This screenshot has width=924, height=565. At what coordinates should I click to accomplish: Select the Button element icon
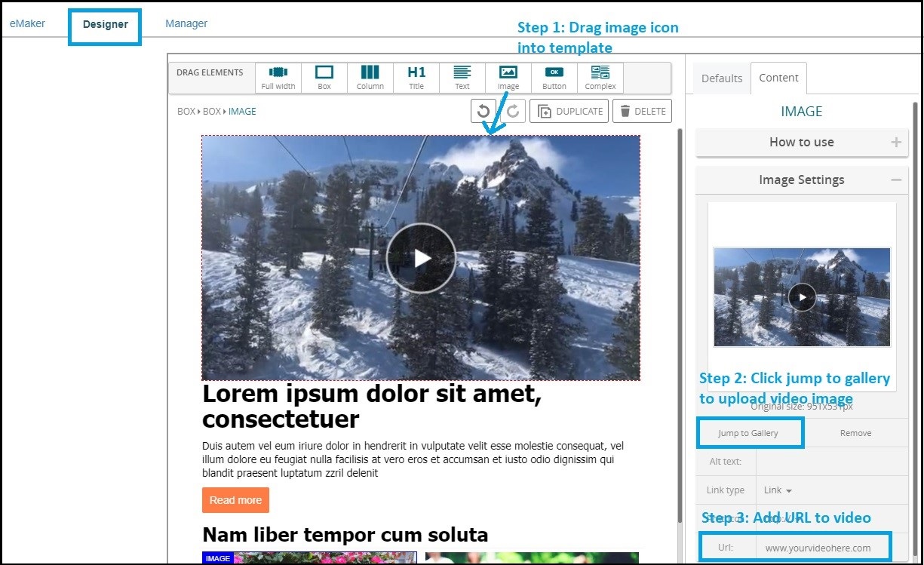[x=554, y=77]
